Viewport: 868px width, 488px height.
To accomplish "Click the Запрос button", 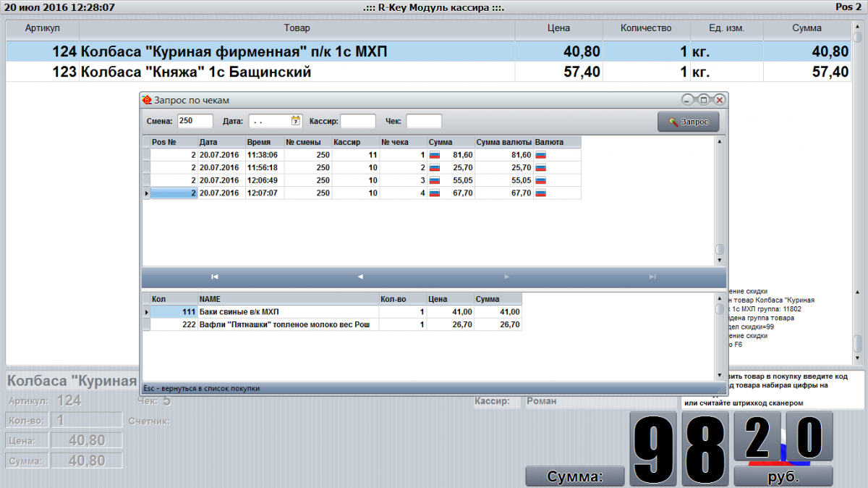I will click(688, 122).
